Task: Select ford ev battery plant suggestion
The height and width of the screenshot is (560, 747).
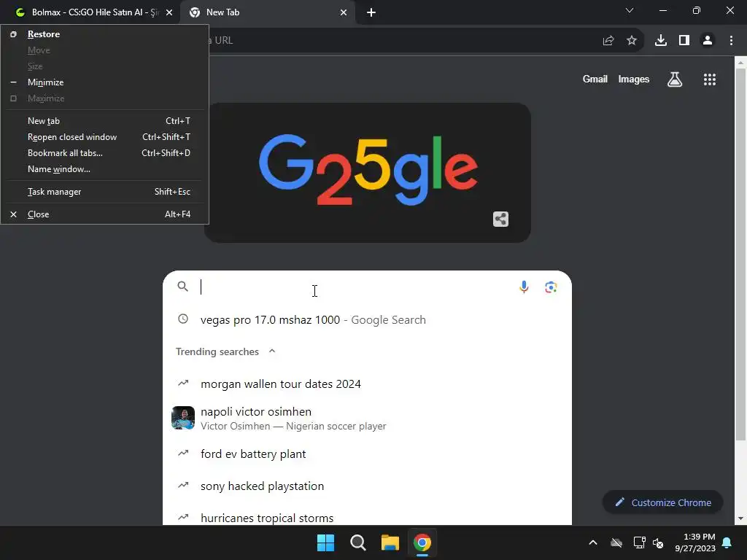Action: [x=367, y=454]
